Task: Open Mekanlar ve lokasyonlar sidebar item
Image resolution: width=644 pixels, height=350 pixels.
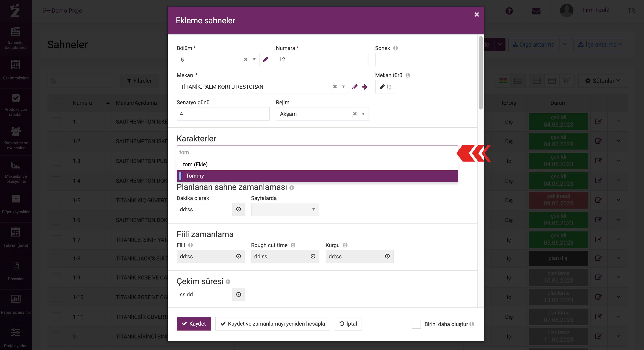Action: coord(16,172)
